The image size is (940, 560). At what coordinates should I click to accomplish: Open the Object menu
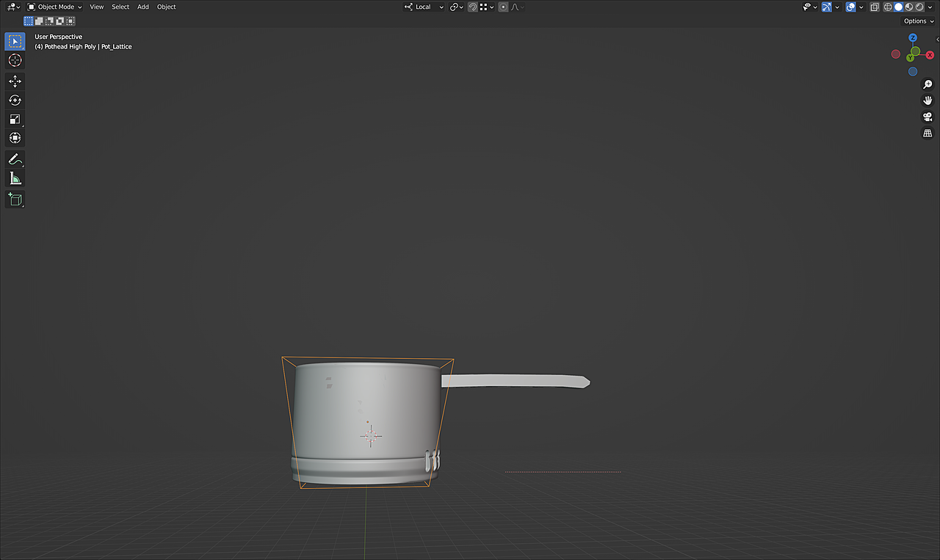pyautogui.click(x=167, y=7)
